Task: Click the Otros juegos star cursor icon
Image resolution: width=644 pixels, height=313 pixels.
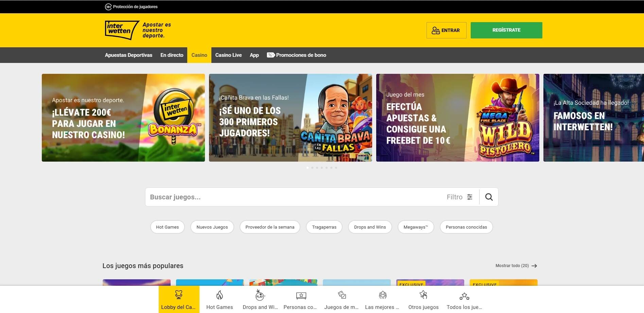Action: tap(423, 295)
